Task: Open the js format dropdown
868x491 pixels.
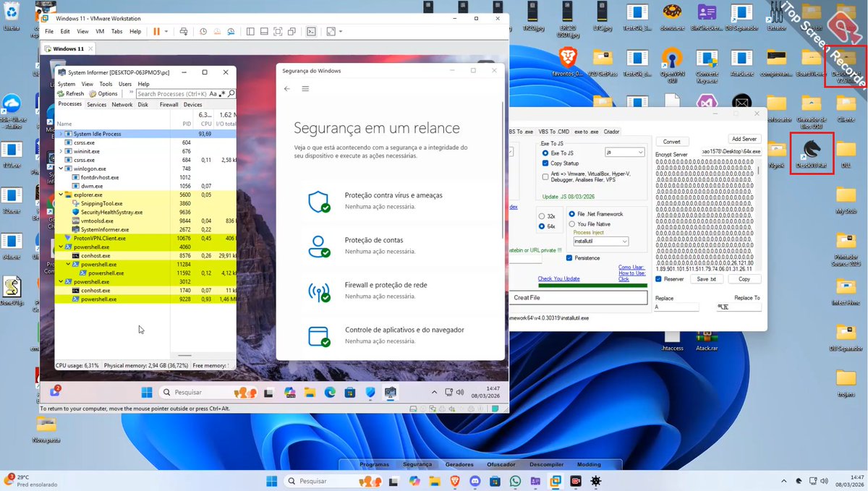Action: tap(625, 153)
